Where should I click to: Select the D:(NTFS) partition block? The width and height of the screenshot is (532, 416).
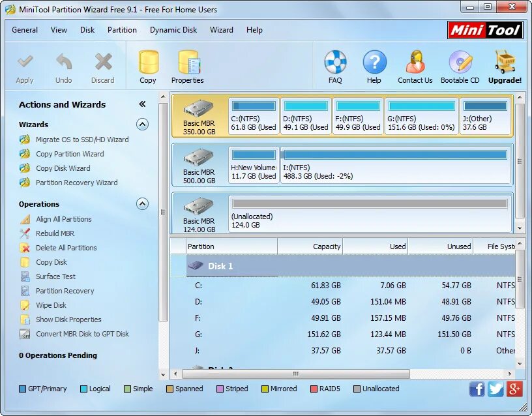coord(306,116)
